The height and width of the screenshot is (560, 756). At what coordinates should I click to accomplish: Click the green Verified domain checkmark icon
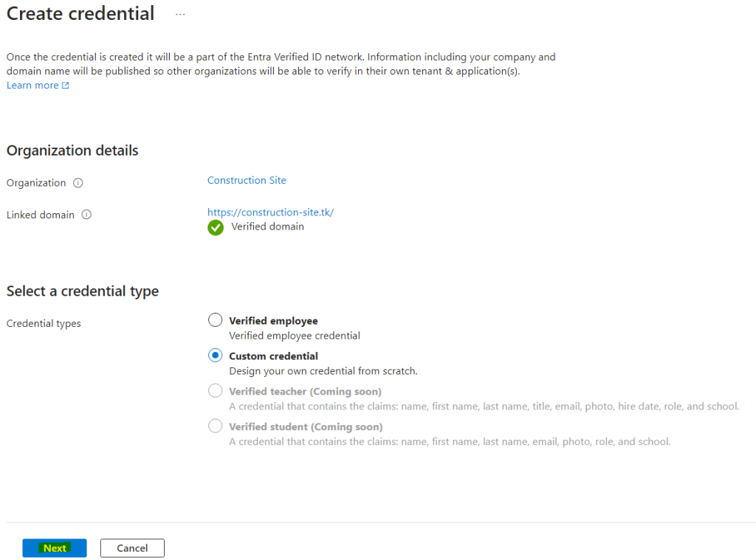(216, 227)
